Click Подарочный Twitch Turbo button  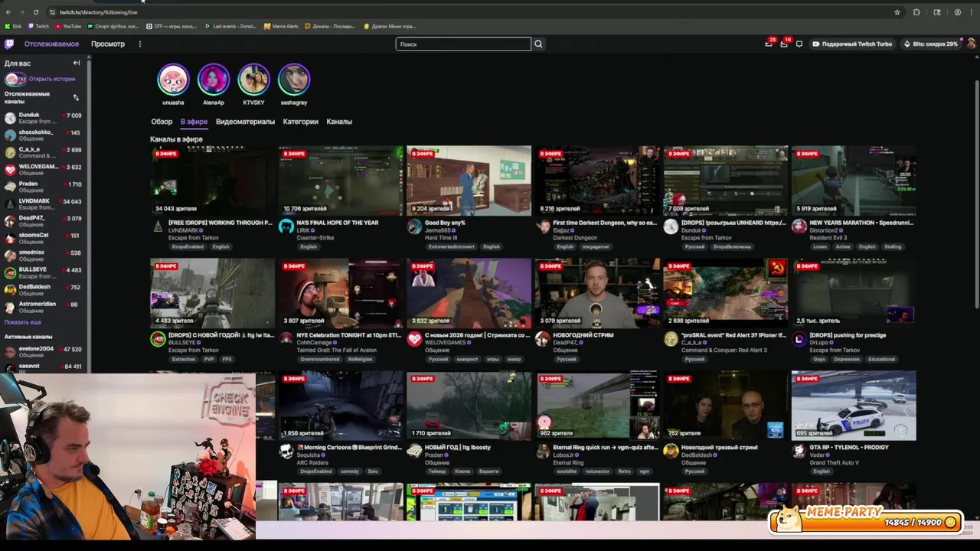click(852, 44)
